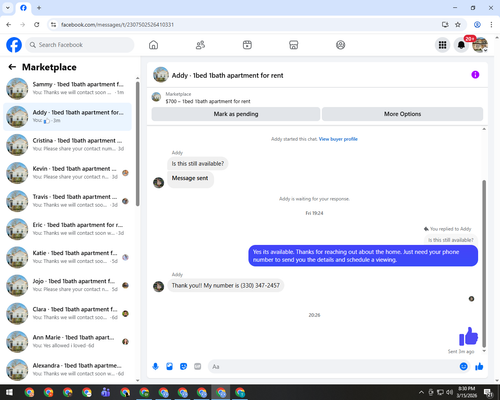This screenshot has height=400, width=500.
Task: Click the chat messages scrollbar
Action: (484, 263)
